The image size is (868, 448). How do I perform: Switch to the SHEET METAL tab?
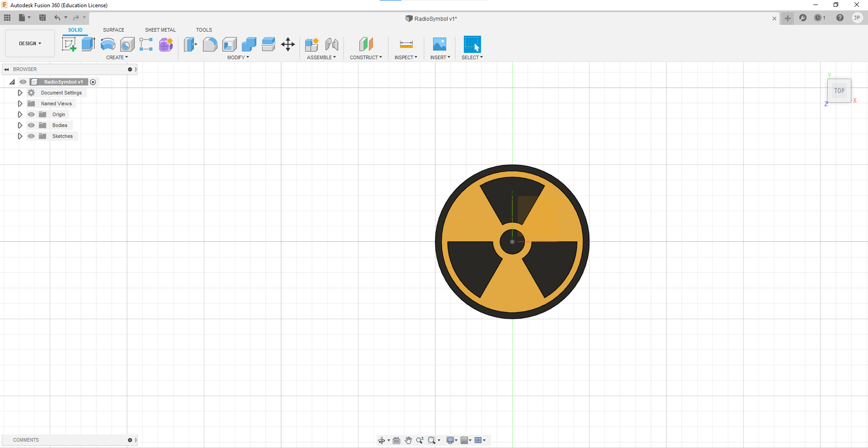coord(160,30)
